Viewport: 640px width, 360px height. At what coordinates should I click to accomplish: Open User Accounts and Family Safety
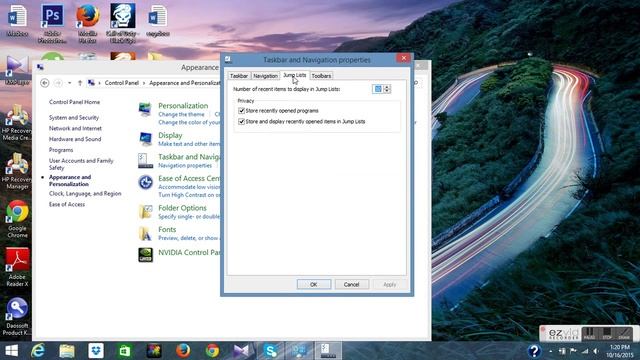81,164
